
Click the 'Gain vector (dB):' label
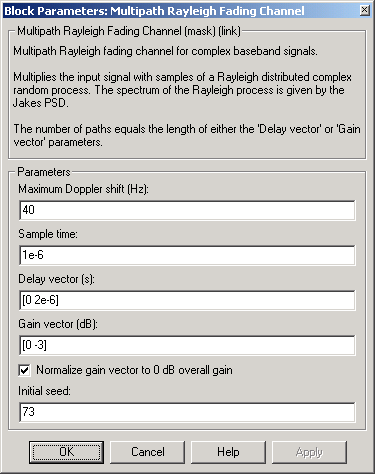pos(58,324)
